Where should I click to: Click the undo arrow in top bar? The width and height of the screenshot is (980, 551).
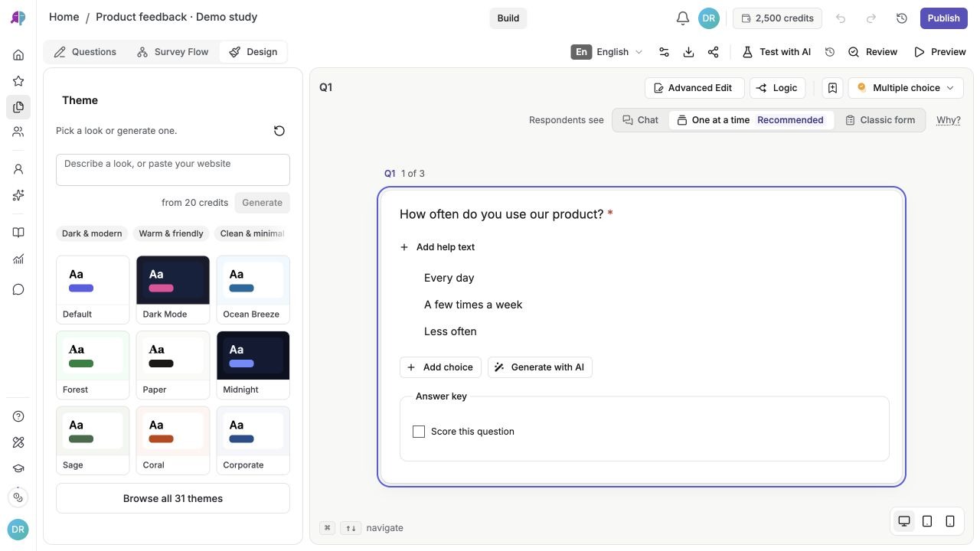tap(841, 18)
